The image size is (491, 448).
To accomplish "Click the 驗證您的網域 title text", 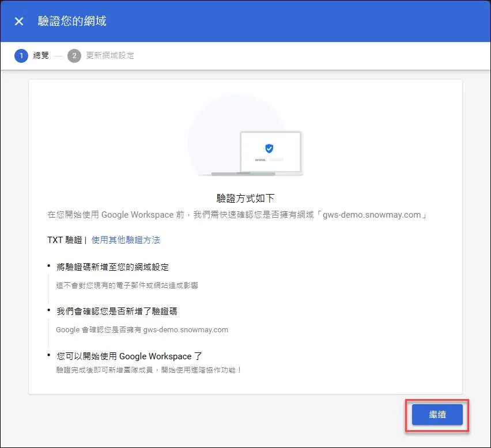I will tap(72, 21).
